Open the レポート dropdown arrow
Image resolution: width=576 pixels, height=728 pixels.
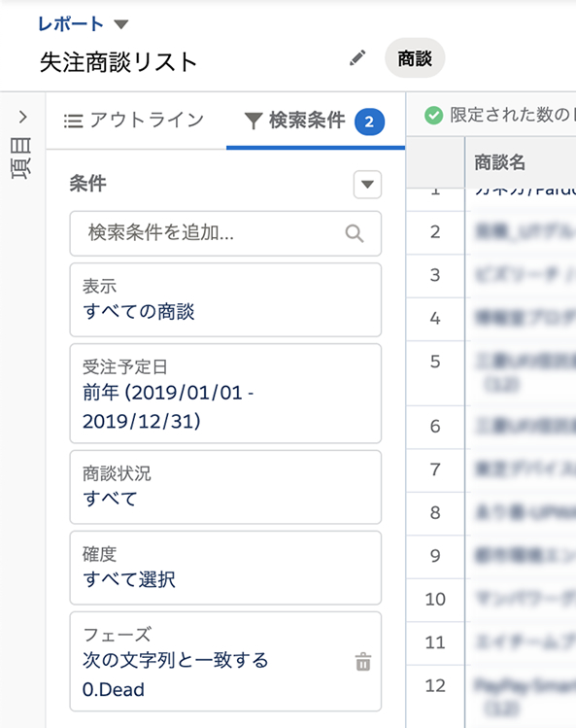coord(121,24)
